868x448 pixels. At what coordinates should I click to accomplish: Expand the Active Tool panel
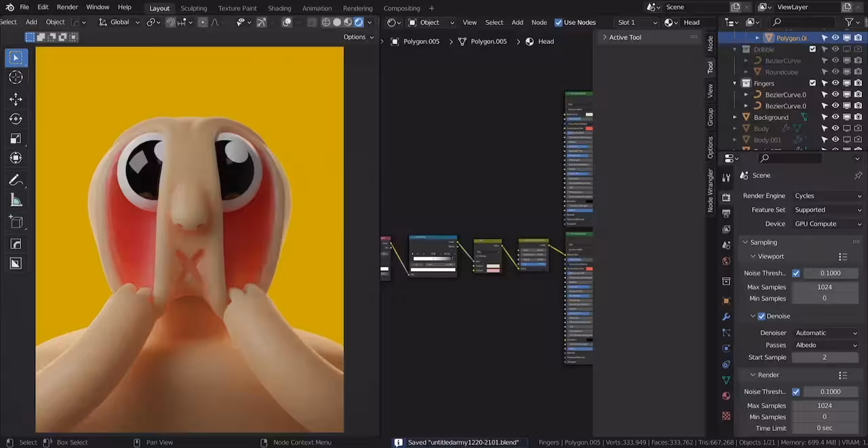(x=604, y=37)
